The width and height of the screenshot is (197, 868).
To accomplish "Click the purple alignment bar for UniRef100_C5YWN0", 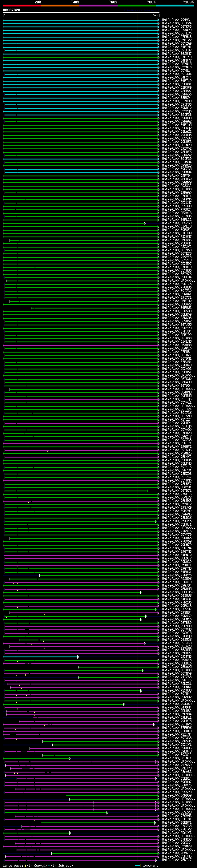I will point(81,481).
